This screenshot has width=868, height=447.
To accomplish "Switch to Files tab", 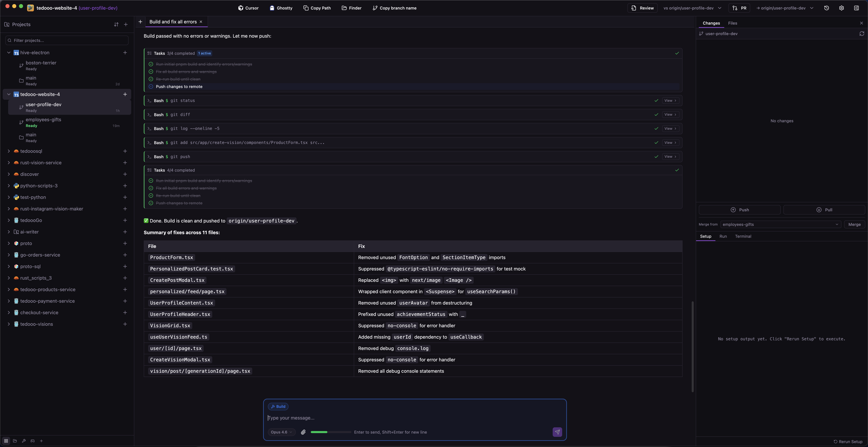I will tap(732, 23).
